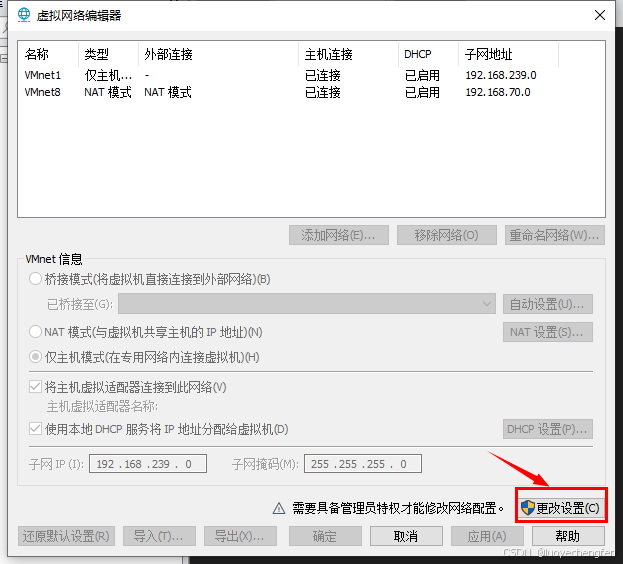This screenshot has height=564, width=623.
Task: Select the VMnet8 row
Action: coord(311,92)
